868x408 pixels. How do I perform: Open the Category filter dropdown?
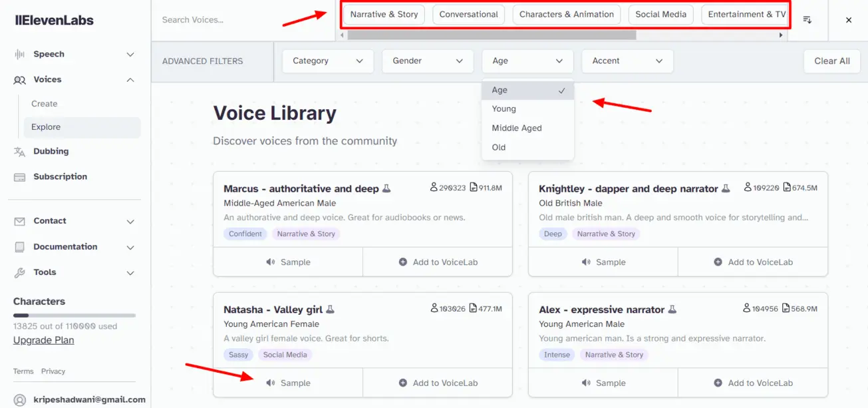(327, 61)
